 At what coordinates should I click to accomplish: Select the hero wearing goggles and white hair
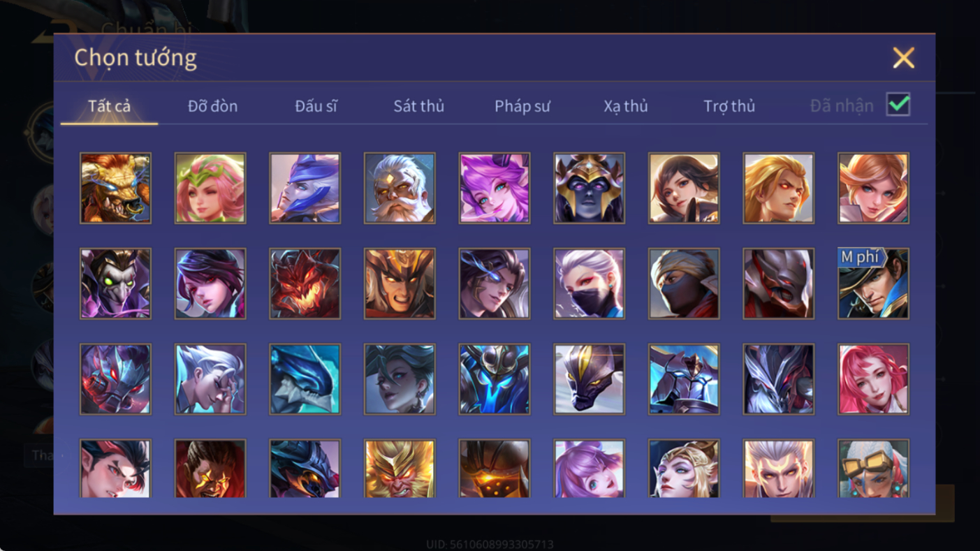point(873,468)
